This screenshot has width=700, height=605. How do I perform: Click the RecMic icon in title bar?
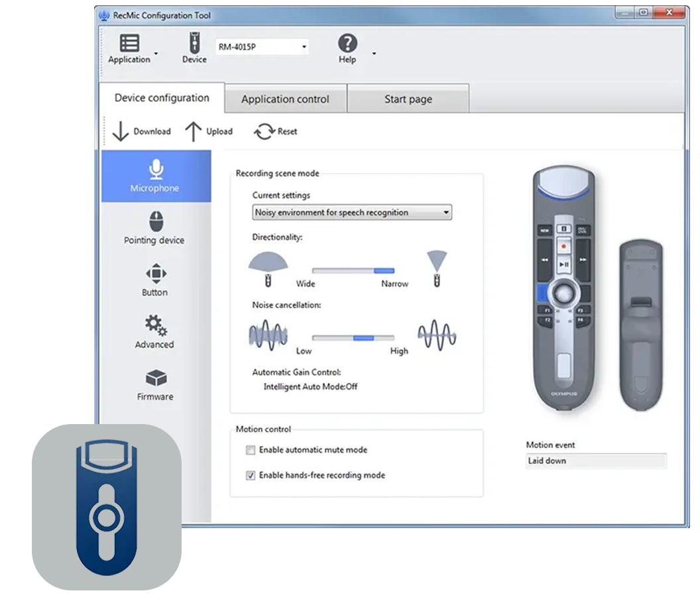(105, 16)
